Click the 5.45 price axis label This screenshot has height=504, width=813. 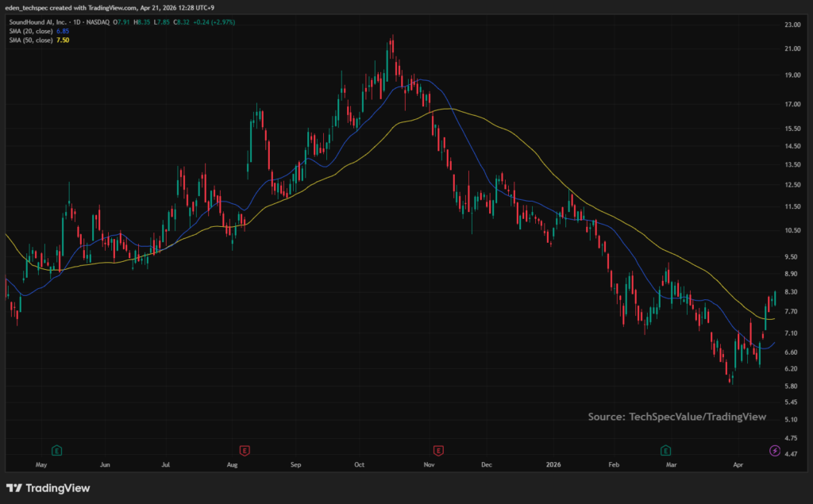(x=792, y=402)
